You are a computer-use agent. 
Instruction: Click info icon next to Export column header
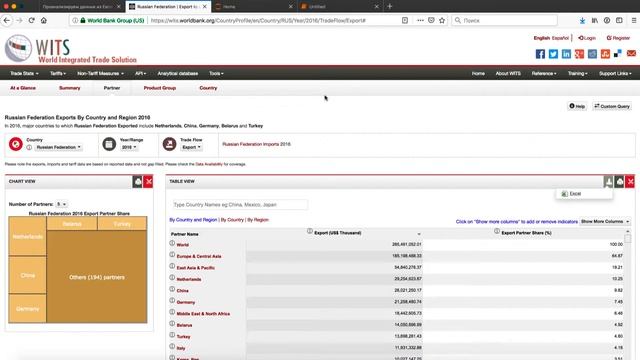pos(310,231)
